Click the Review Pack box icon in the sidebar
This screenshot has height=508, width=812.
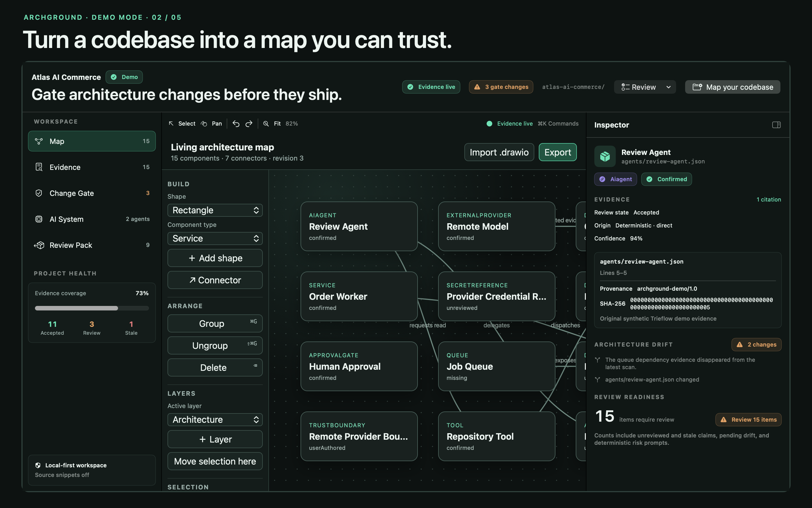click(39, 245)
